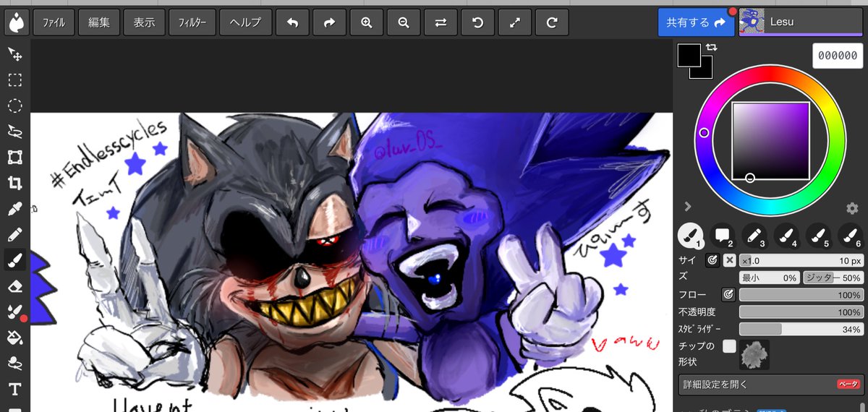Click the Magma flame logo icon

pyautogui.click(x=15, y=22)
